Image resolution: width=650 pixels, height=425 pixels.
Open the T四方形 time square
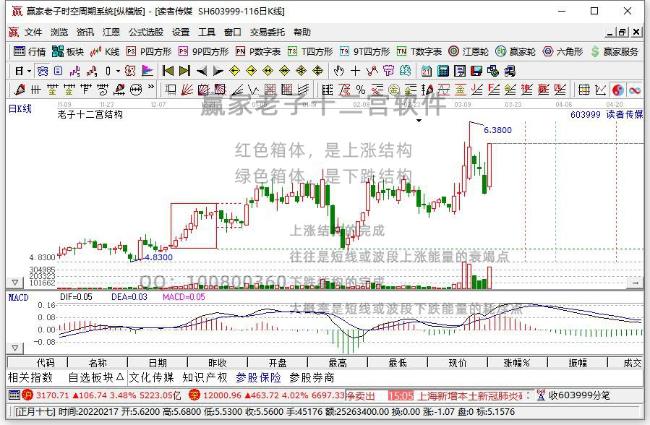tap(310, 51)
